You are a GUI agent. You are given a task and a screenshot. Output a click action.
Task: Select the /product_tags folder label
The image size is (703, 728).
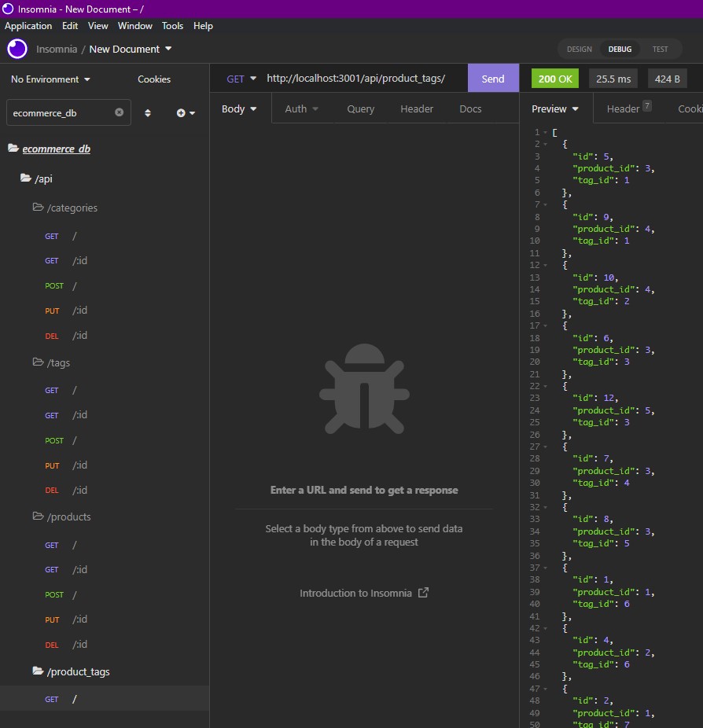(x=78, y=672)
